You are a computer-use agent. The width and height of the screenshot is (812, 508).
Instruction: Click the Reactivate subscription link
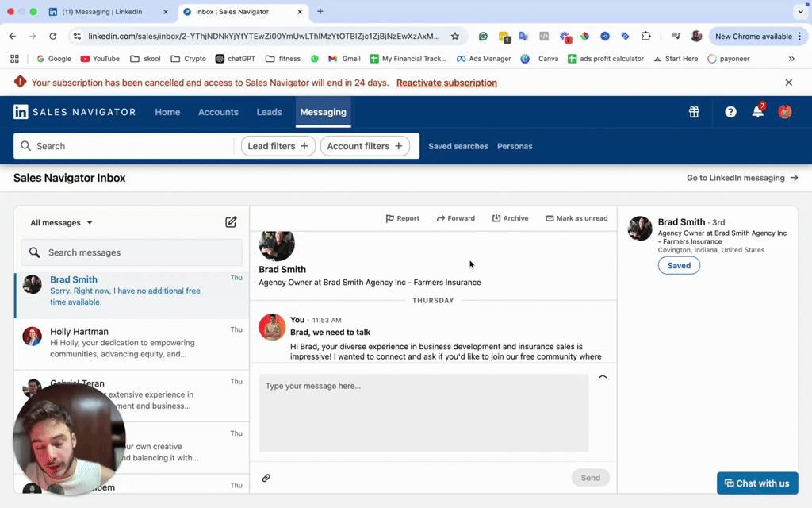(x=446, y=82)
